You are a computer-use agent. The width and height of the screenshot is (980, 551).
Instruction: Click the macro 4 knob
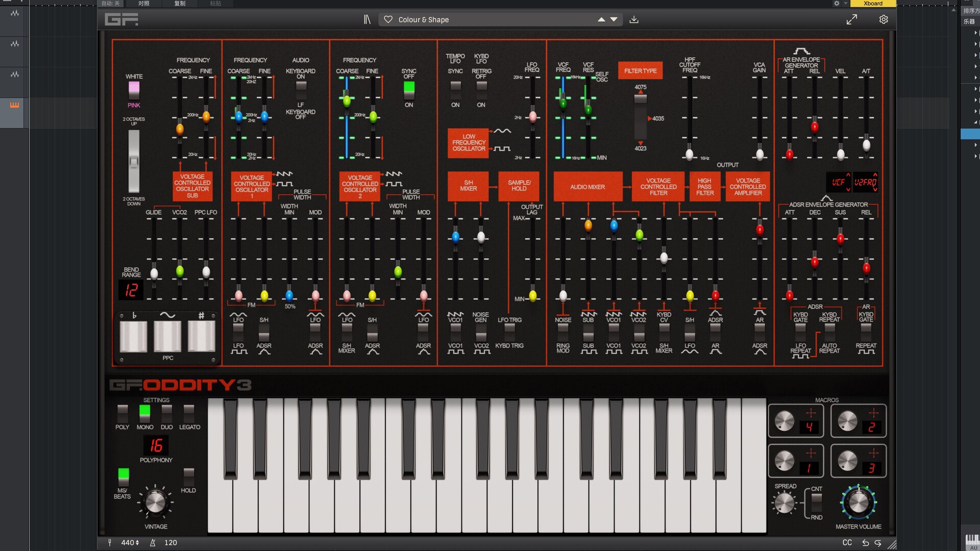785,421
